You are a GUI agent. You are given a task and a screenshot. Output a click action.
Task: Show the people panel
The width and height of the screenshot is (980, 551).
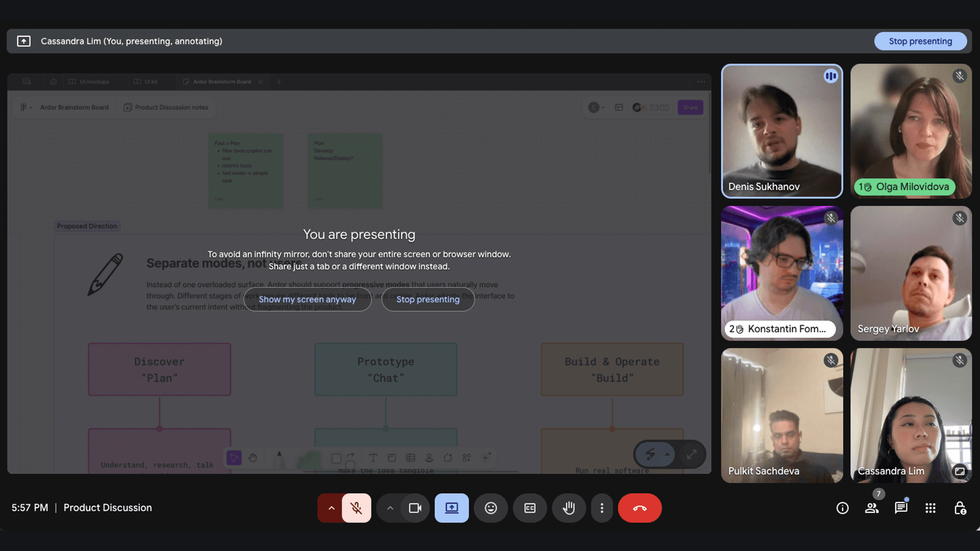872,508
